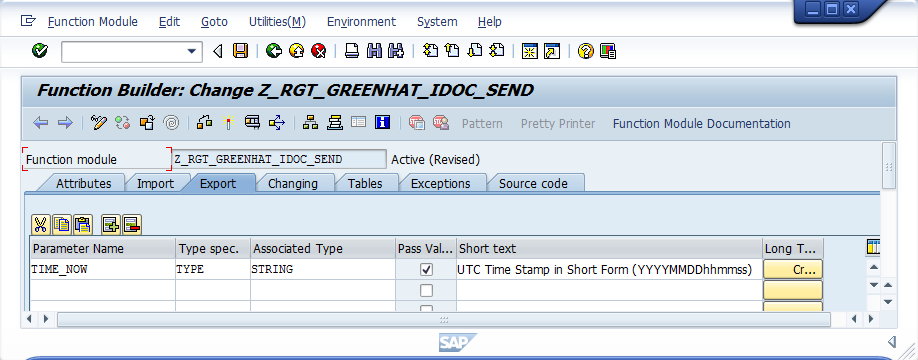Jump to First Page icon

430,51
